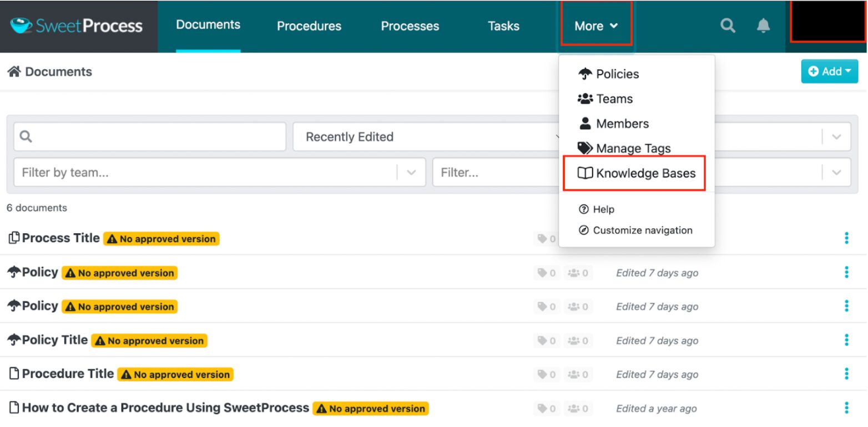
Task: Open the search magnifier in the top bar
Action: 728,26
